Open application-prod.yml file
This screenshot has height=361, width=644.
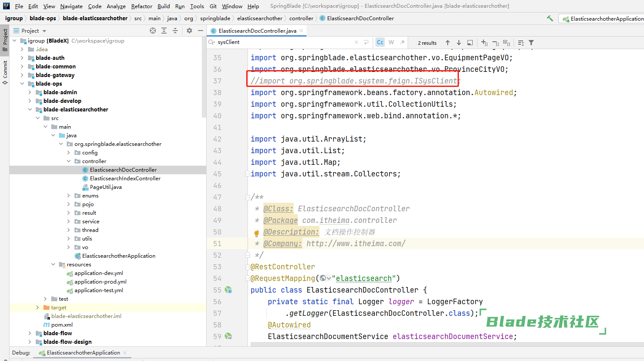[x=100, y=281]
